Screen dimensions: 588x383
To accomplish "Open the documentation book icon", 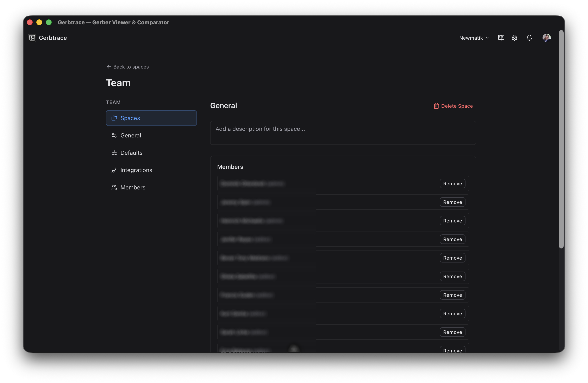I will coord(501,38).
